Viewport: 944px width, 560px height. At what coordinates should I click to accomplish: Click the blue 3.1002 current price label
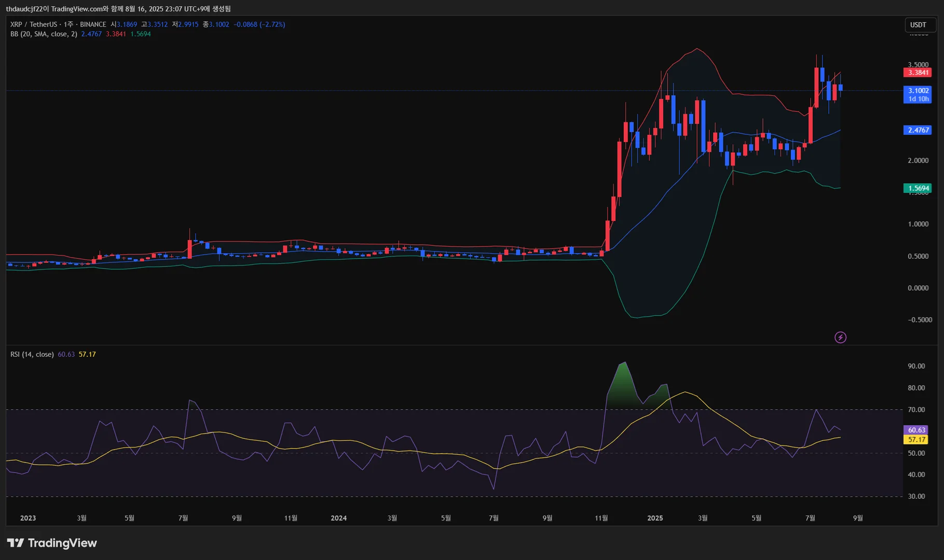click(x=918, y=91)
